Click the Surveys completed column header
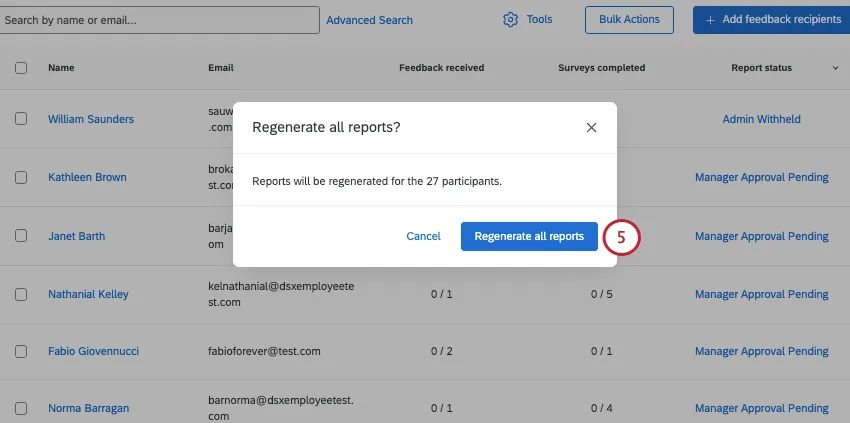Image resolution: width=850 pixels, height=423 pixels. (602, 68)
